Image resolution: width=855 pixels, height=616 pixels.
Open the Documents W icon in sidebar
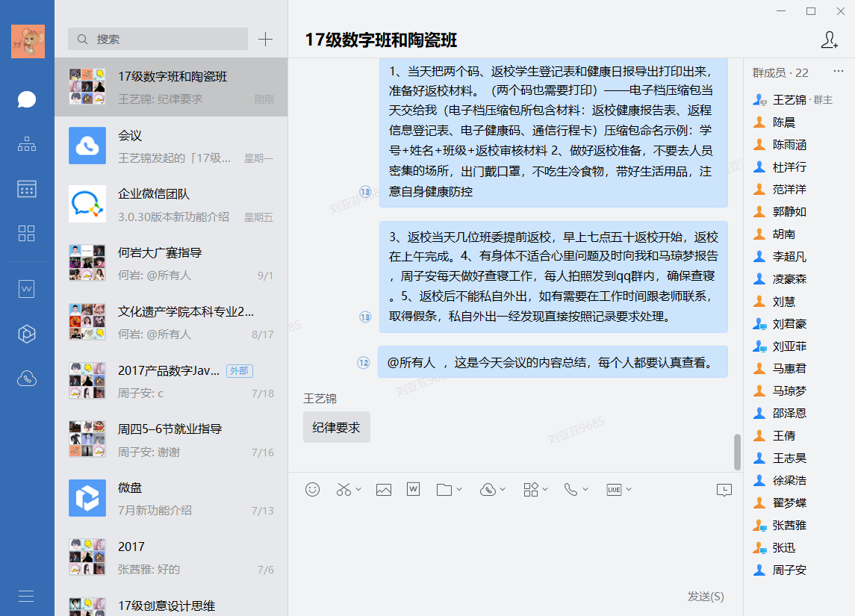click(27, 288)
